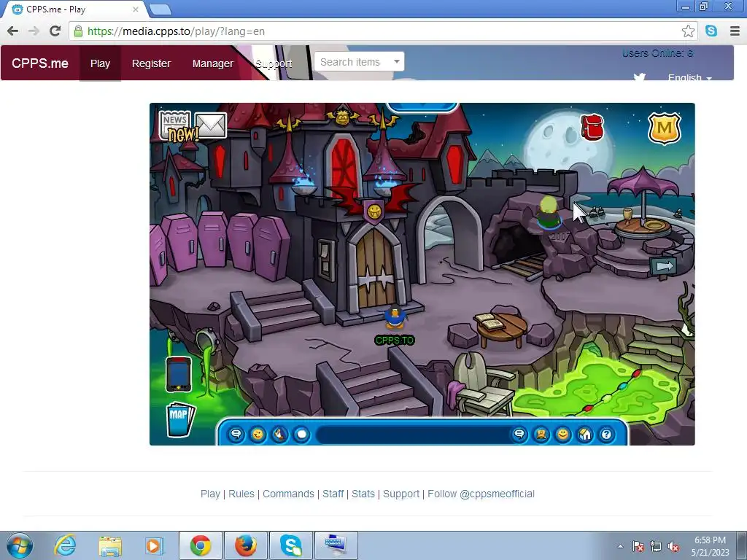The width and height of the screenshot is (747, 560).
Task: Open the Twitter bird icon in header
Action: tap(640, 77)
